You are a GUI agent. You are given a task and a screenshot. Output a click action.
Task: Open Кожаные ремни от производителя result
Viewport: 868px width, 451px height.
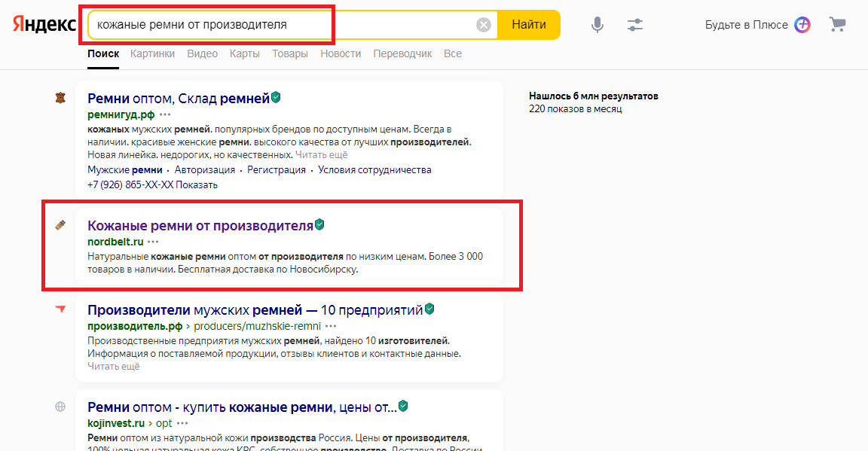[200, 226]
